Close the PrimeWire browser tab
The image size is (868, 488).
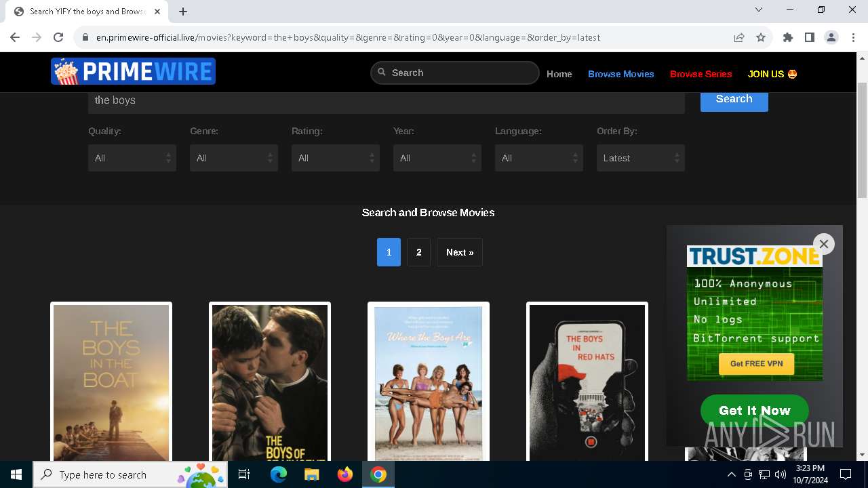point(157,11)
